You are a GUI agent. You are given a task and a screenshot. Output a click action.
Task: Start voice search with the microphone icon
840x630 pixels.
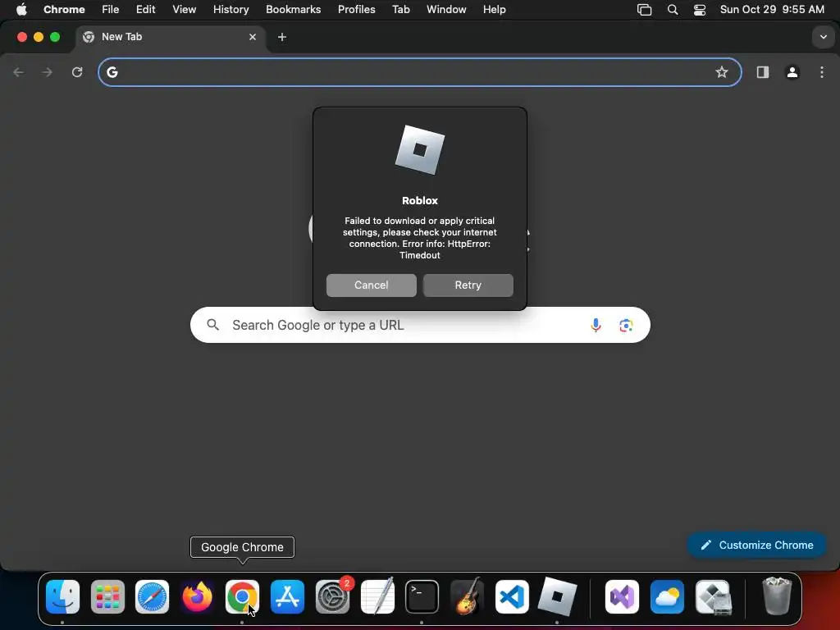coord(596,325)
